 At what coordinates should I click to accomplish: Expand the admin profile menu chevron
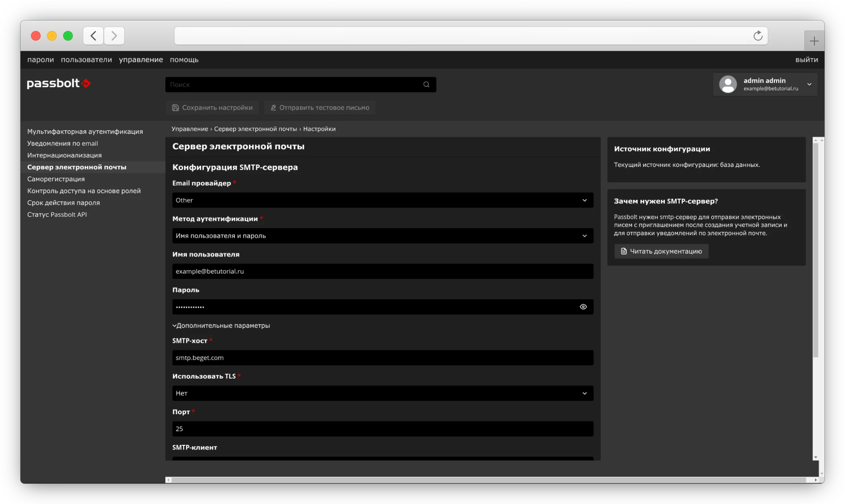(809, 84)
